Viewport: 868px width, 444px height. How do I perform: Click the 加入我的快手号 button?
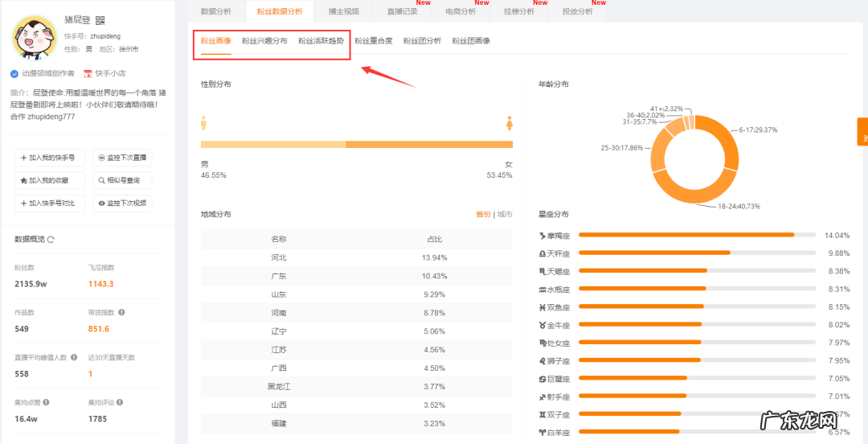(x=47, y=158)
